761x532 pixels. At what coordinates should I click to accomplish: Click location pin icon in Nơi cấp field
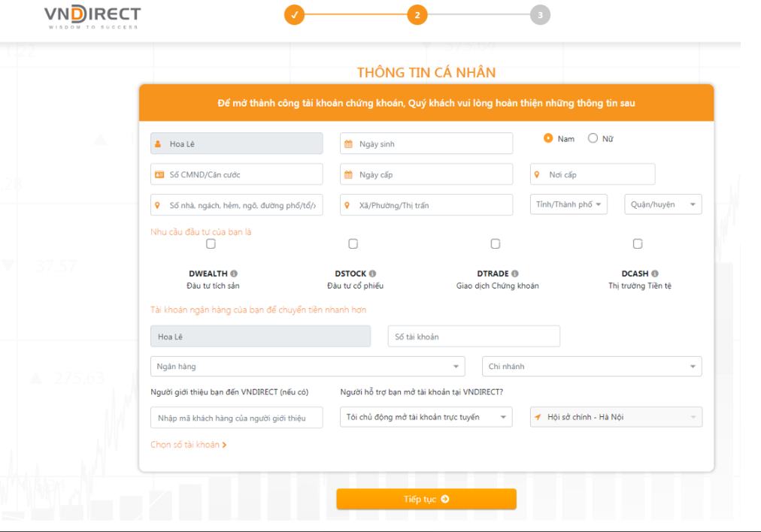(537, 174)
